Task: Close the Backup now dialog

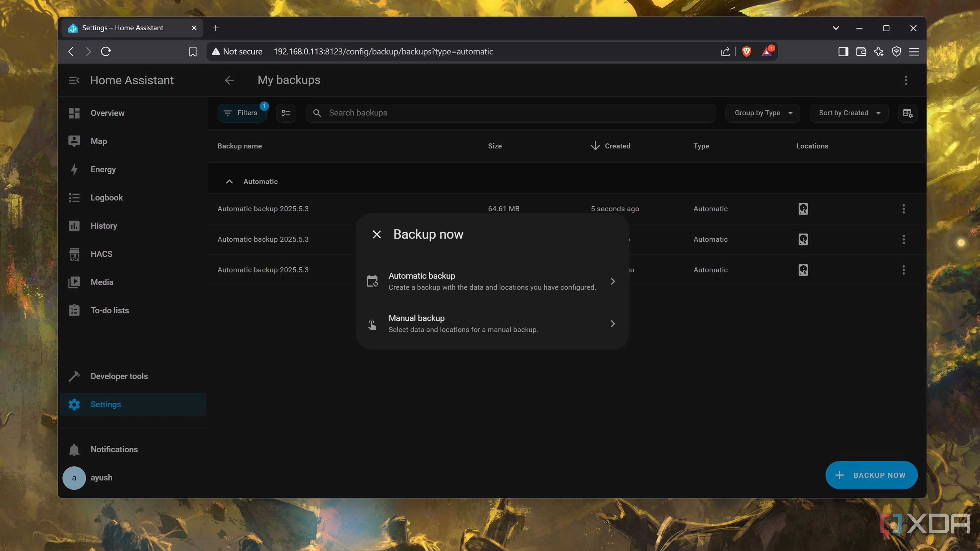Action: [377, 234]
